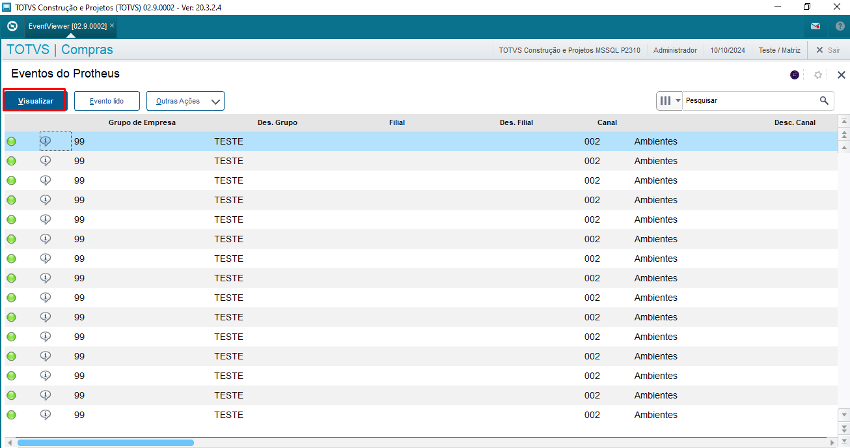Click the horizontal scrollbar right arrow
Screen dimensions: 850x448
pyautogui.click(x=833, y=443)
